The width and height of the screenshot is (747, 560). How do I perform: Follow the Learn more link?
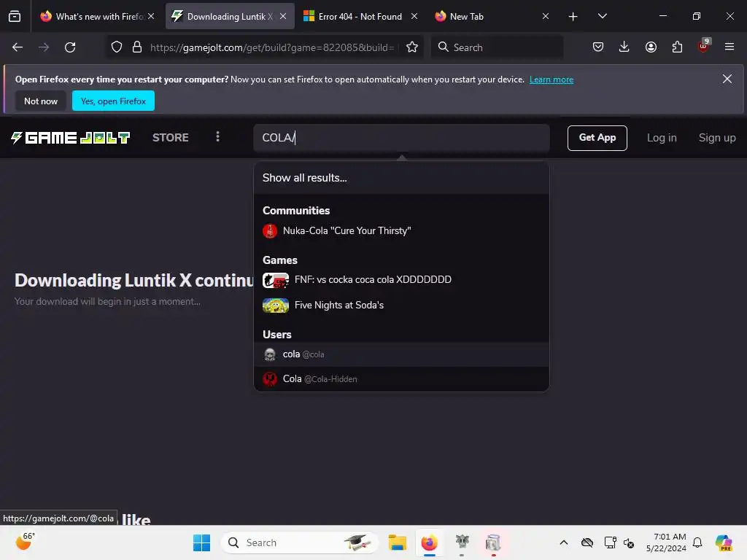[551, 79]
